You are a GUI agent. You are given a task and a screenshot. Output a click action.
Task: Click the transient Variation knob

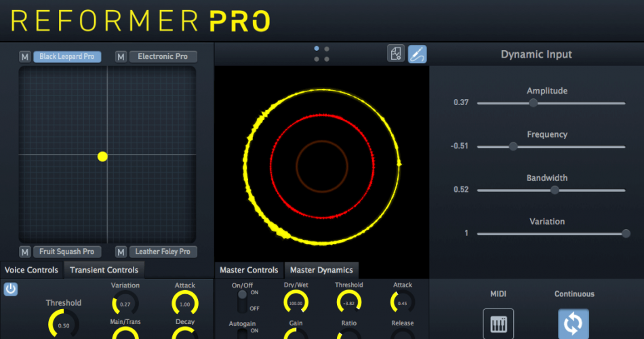pyautogui.click(x=125, y=304)
